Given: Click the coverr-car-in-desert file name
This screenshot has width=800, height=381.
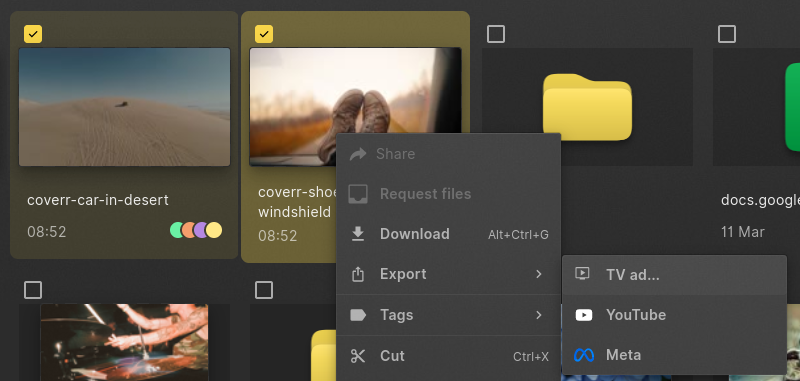Looking at the screenshot, I should (97, 199).
